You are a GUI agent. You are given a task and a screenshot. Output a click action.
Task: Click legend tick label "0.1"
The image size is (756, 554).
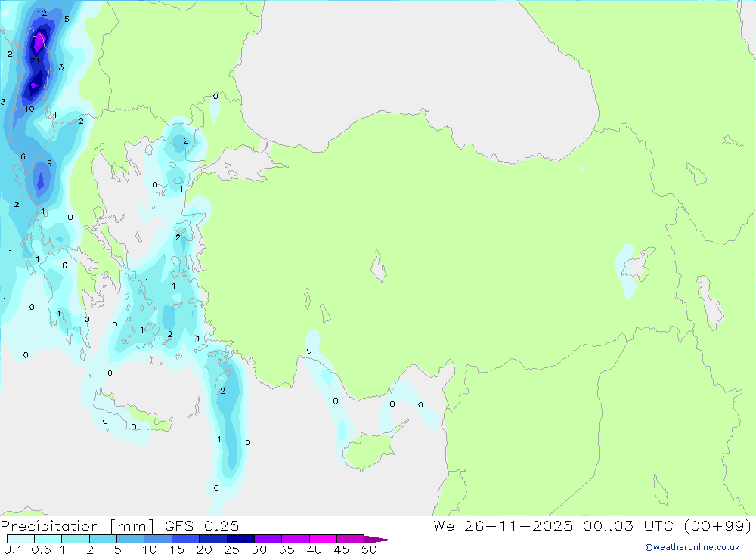coord(13,549)
